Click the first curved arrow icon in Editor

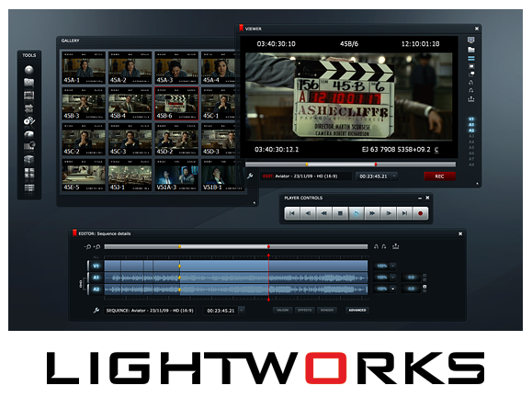376,246
